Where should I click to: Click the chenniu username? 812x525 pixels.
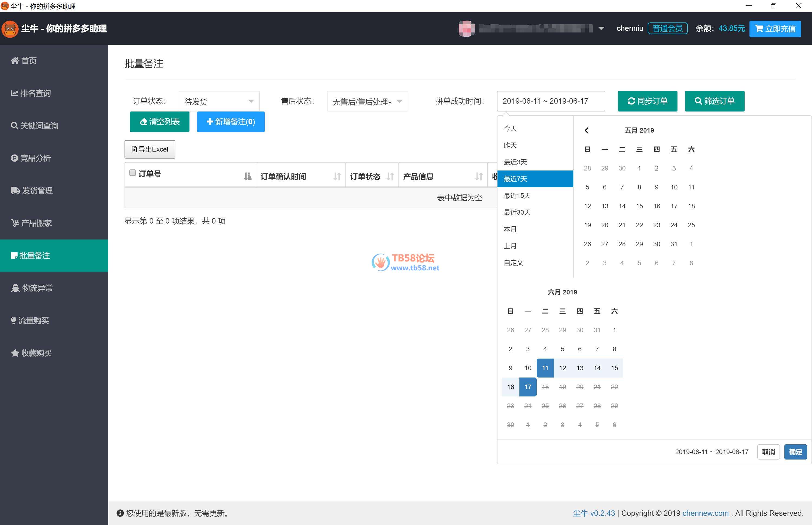630,28
